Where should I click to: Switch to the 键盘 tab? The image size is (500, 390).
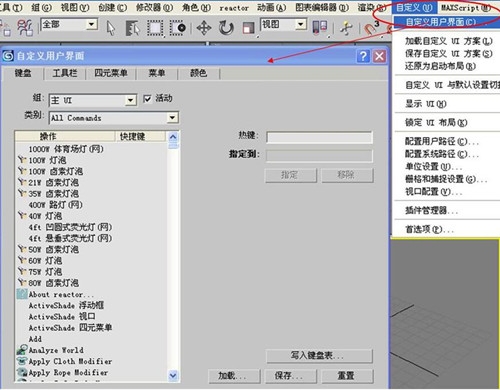[23, 73]
